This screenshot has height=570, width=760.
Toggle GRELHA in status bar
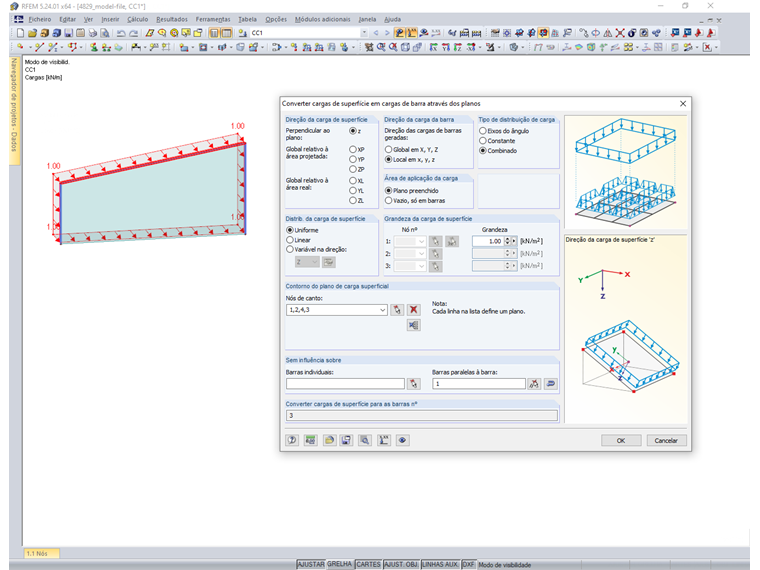(x=339, y=565)
